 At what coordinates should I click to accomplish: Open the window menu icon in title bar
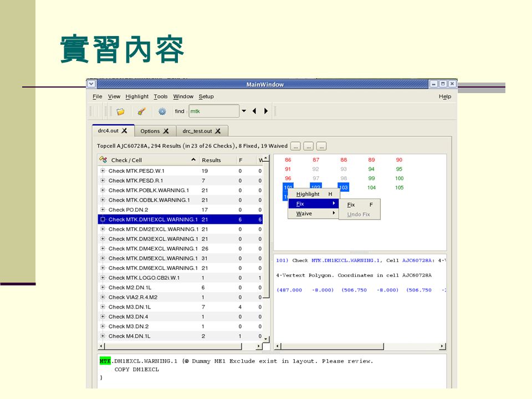tap(91, 84)
